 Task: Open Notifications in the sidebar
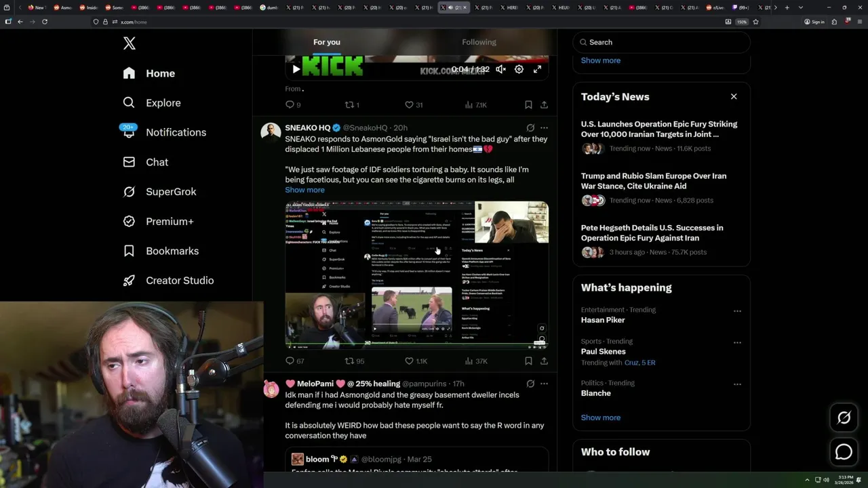(x=164, y=132)
